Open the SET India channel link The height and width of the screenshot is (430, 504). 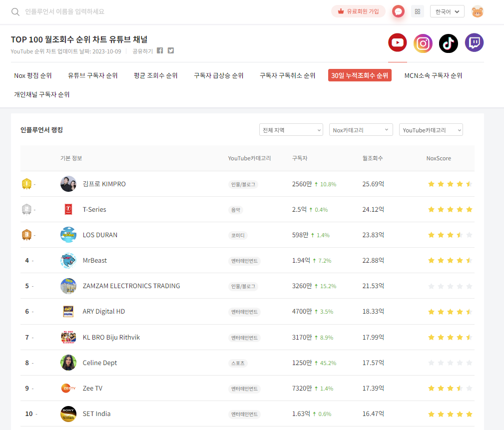97,414
